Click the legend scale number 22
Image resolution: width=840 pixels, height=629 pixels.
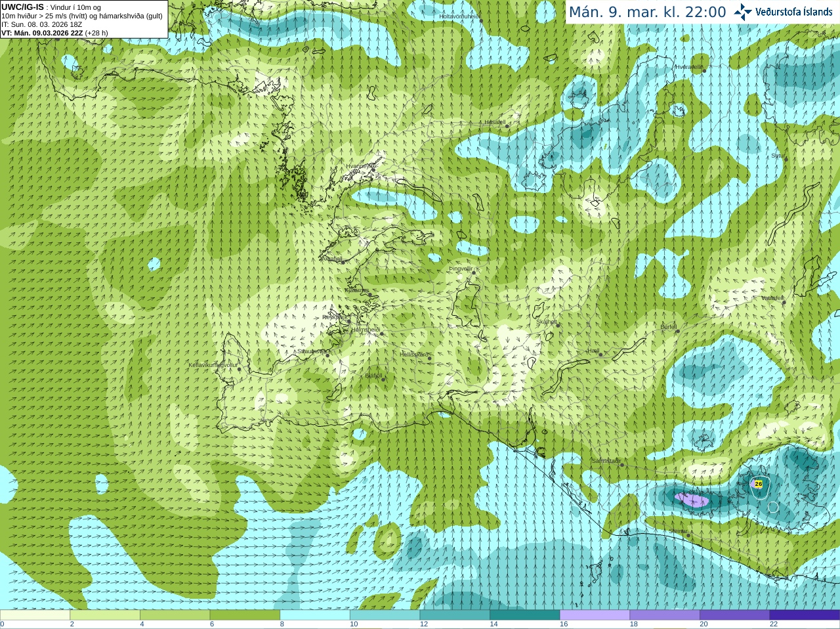pos(774,624)
